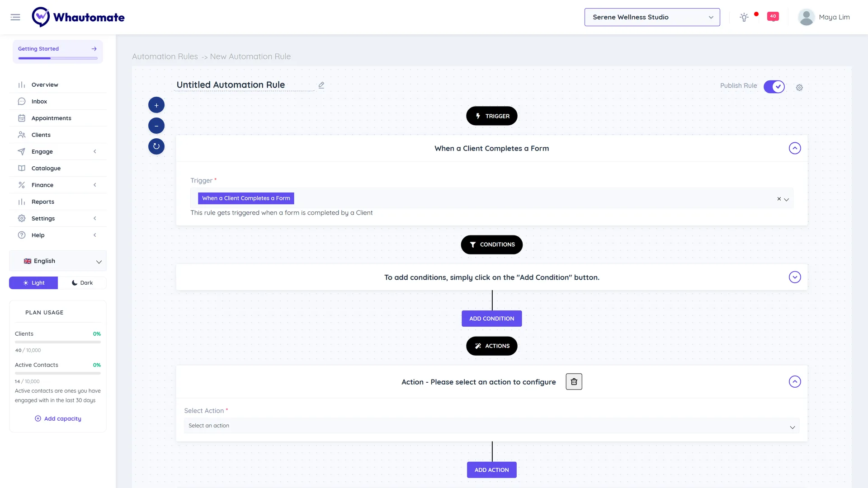Screen dimensions: 868x488
Task: Click the TRIGGER pill label
Action: click(x=492, y=116)
